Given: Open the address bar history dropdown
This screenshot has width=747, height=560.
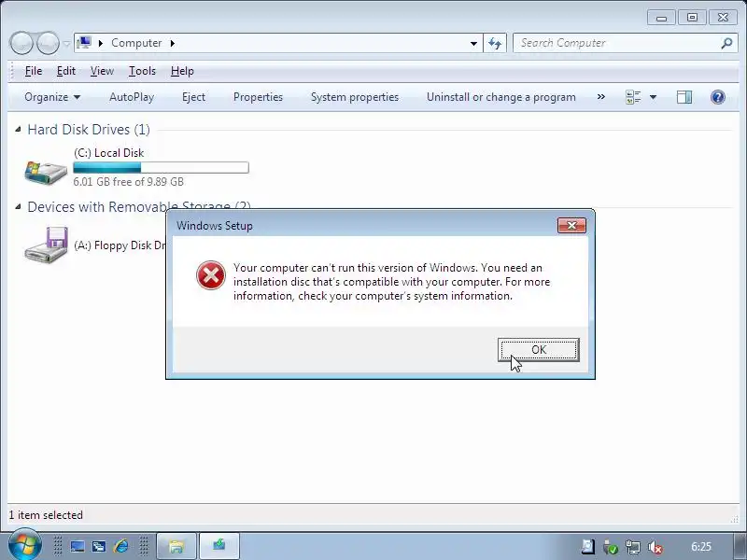Looking at the screenshot, I should pyautogui.click(x=473, y=43).
